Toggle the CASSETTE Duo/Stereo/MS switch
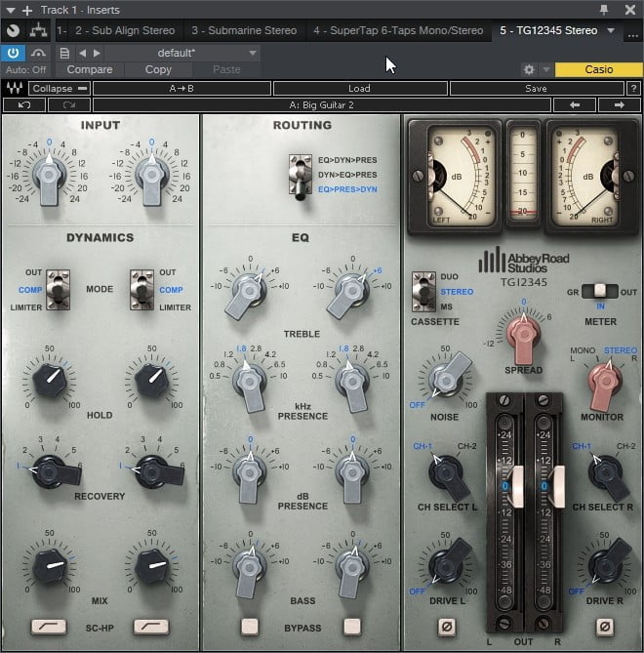Screen dimensions: 644x653 pyautogui.click(x=423, y=292)
